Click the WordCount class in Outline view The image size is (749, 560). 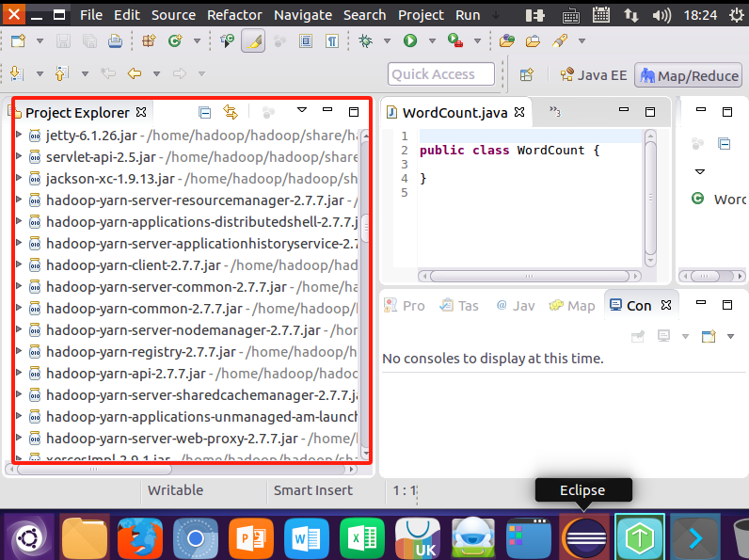tap(719, 199)
